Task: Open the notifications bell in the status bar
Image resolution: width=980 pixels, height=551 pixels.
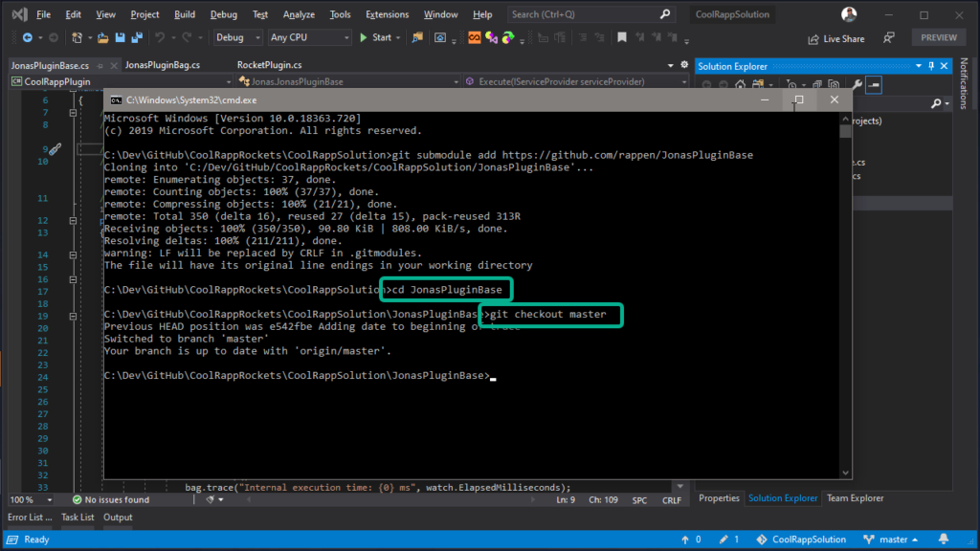Action: (945, 539)
